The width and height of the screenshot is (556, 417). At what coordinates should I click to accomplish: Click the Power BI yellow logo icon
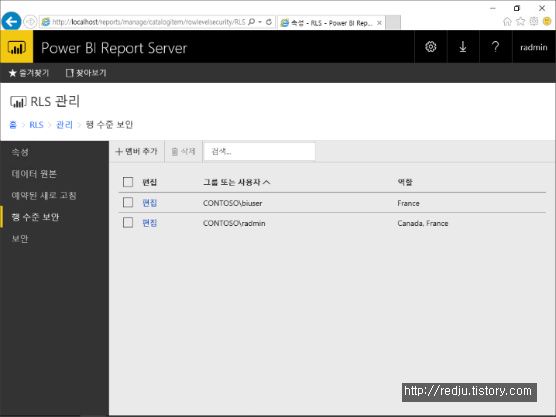(17, 47)
